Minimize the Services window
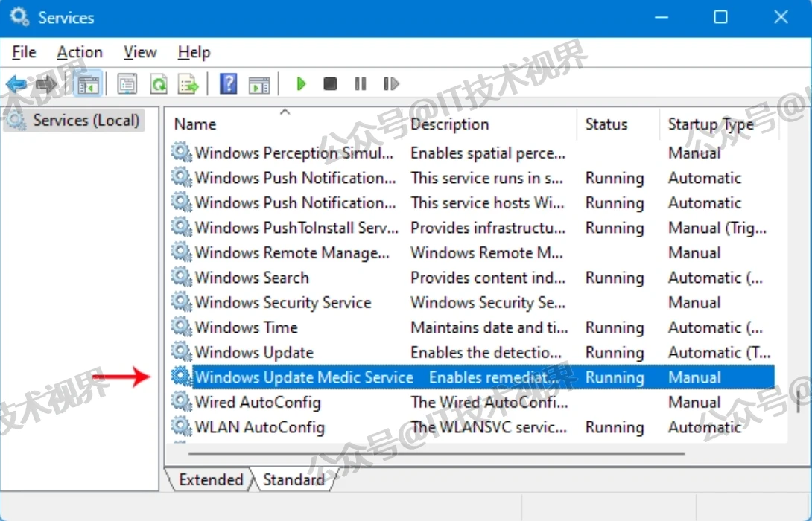Image resolution: width=812 pixels, height=521 pixels. 661,17
